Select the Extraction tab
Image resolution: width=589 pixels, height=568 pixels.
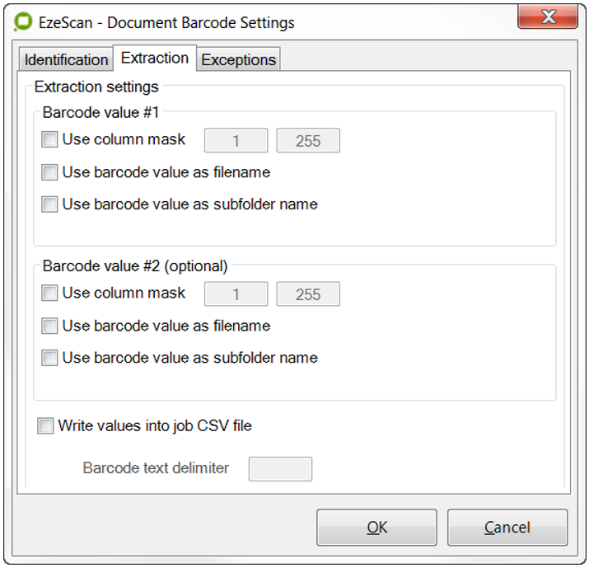click(x=155, y=58)
